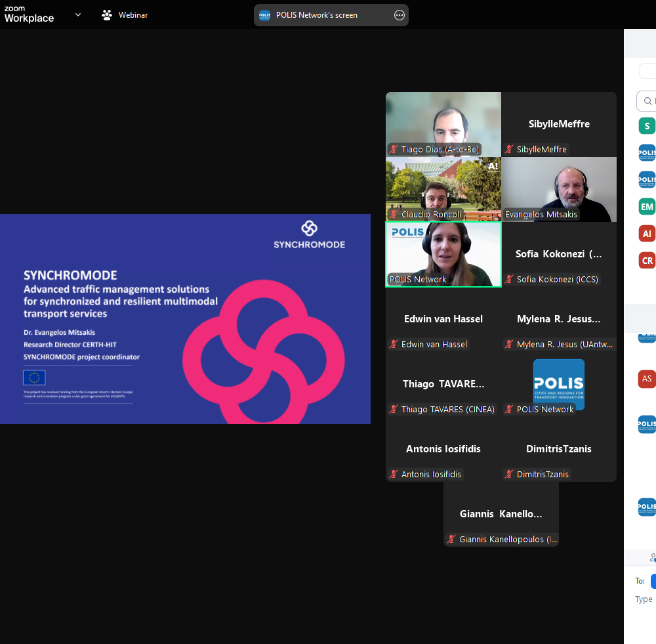Select the Mylena R. Jesus tile
Image resolution: width=656 pixels, height=644 pixels.
(559, 320)
